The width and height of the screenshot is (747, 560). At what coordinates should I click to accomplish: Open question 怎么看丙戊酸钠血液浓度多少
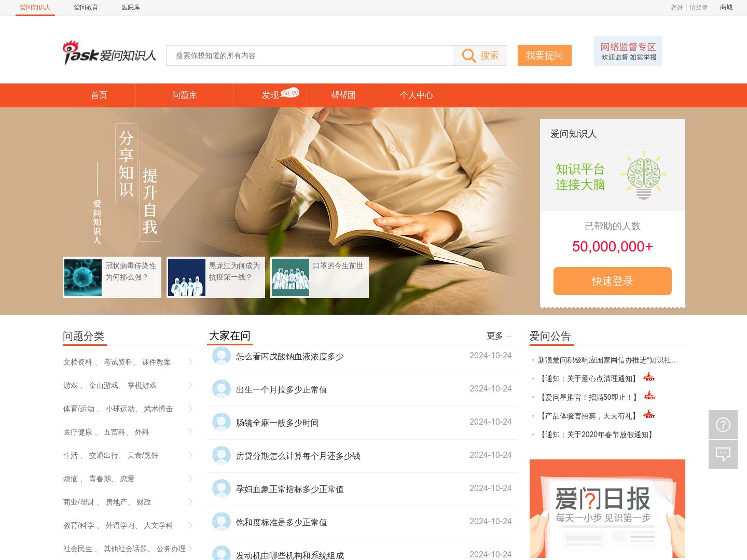[x=290, y=357]
